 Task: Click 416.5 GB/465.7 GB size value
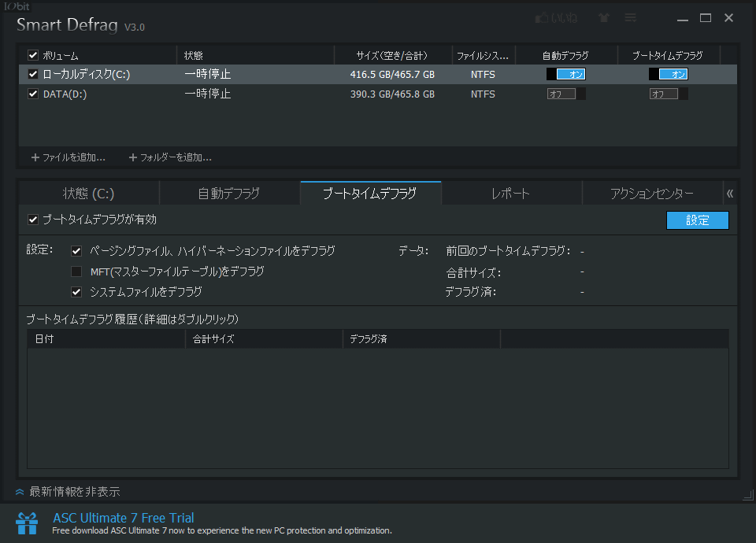[392, 74]
